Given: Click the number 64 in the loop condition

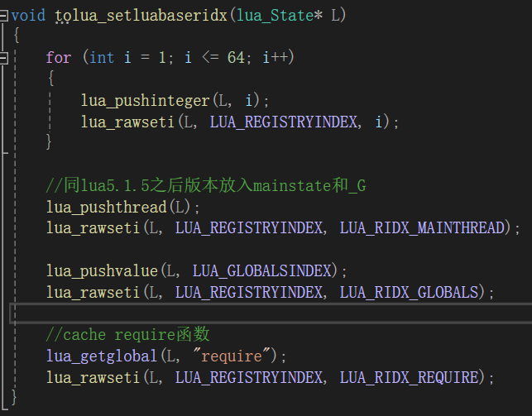Looking at the screenshot, I should coord(236,57).
